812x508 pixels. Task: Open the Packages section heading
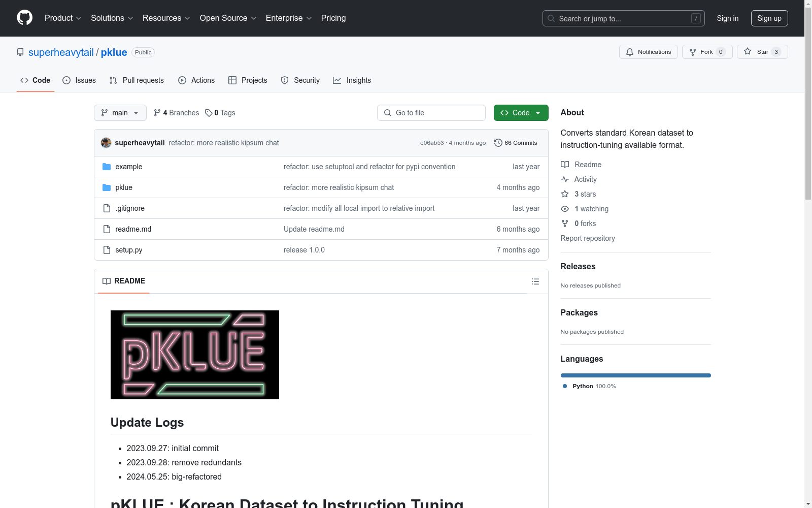(579, 312)
